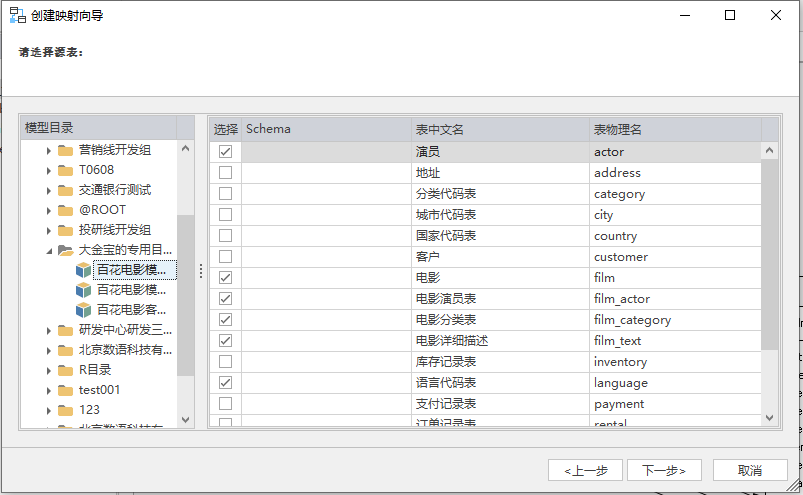Uncheck the film_text table checkbox

225,340
